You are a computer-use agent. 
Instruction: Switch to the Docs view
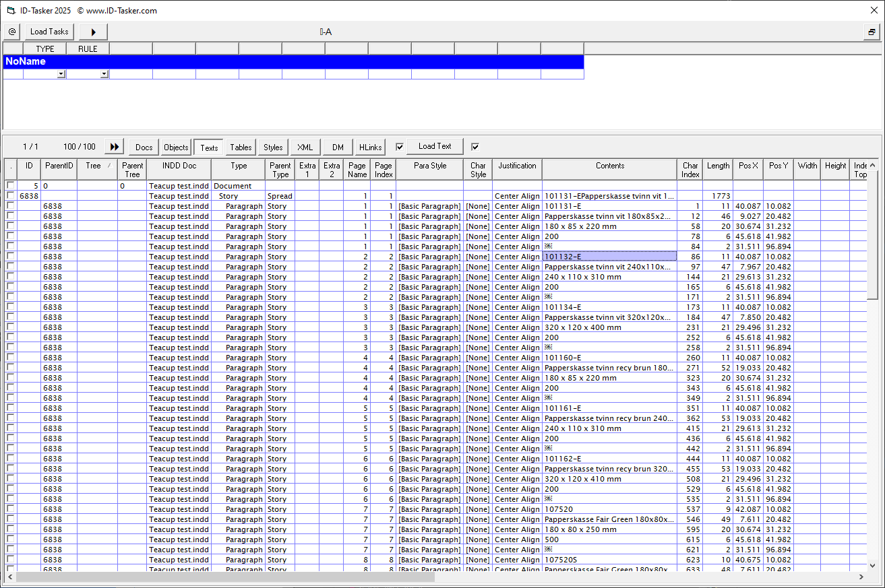(x=143, y=146)
